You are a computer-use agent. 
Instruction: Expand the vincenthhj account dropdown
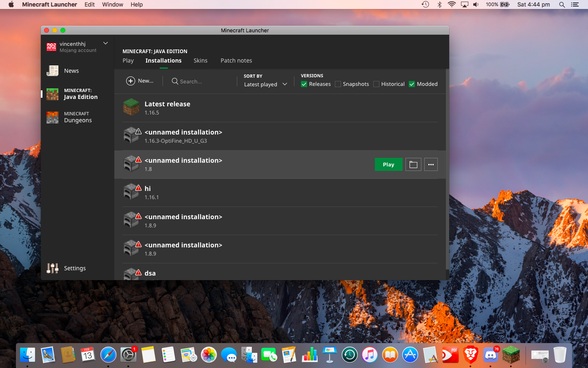point(105,43)
